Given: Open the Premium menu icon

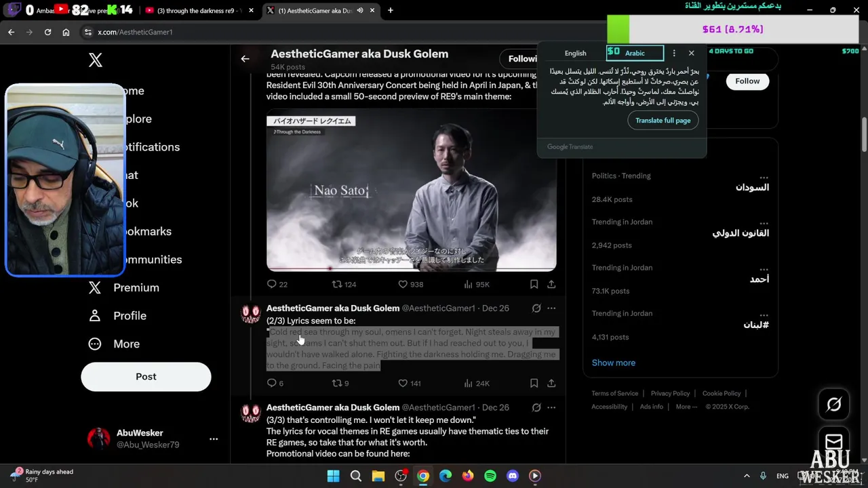Looking at the screenshot, I should click(x=95, y=287).
